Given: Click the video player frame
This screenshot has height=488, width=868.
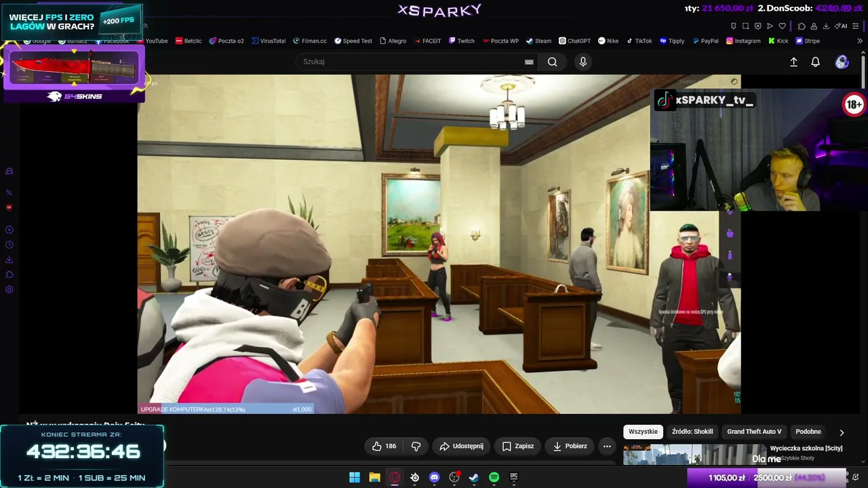Looking at the screenshot, I should [439, 244].
